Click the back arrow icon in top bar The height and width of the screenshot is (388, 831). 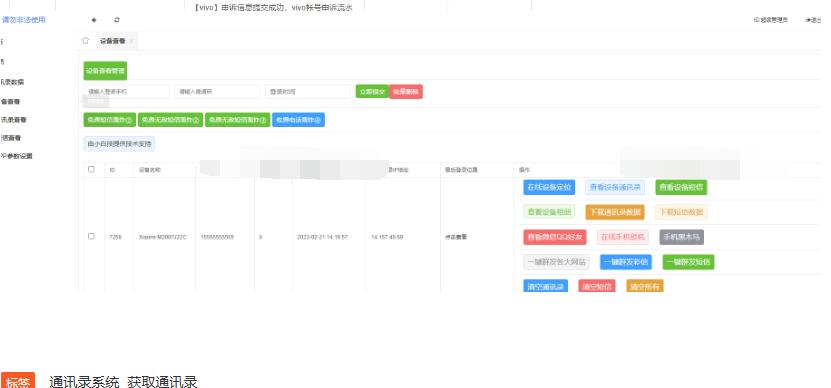click(94, 20)
